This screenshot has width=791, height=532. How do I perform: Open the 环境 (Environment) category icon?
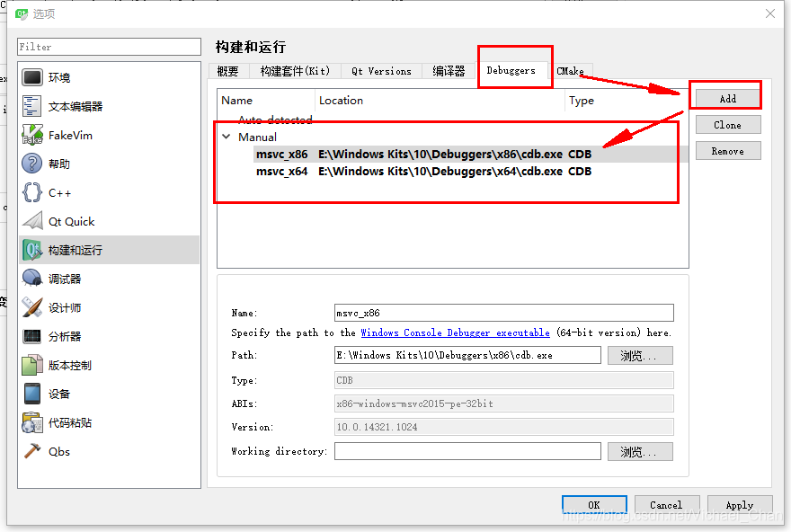32,77
